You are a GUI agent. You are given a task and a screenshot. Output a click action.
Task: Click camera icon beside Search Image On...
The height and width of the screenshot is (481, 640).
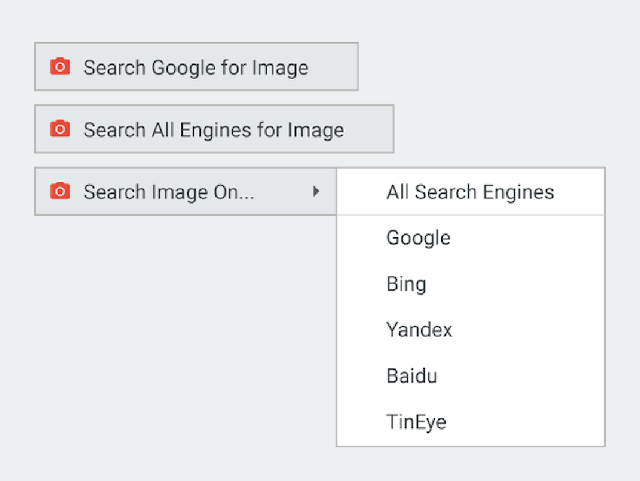[60, 191]
